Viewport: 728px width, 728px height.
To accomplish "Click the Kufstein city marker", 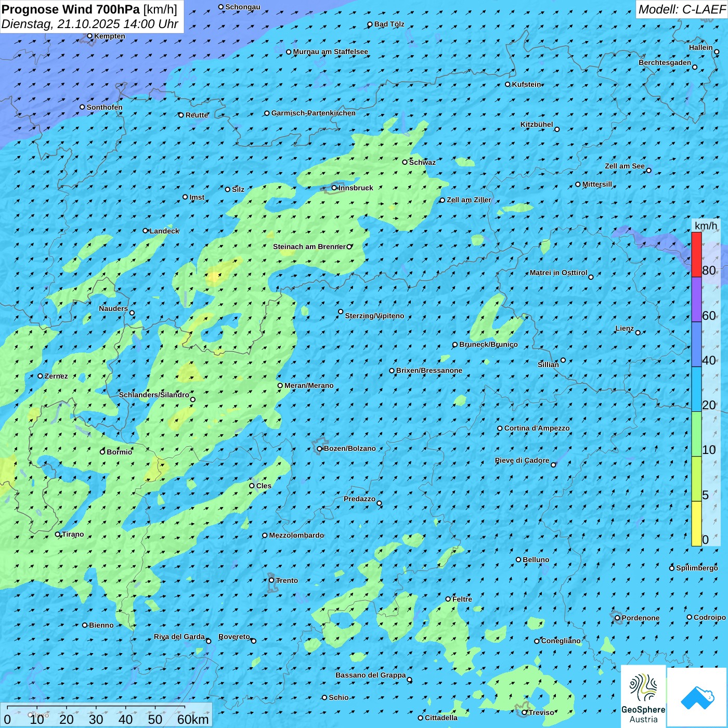I will click(x=508, y=84).
